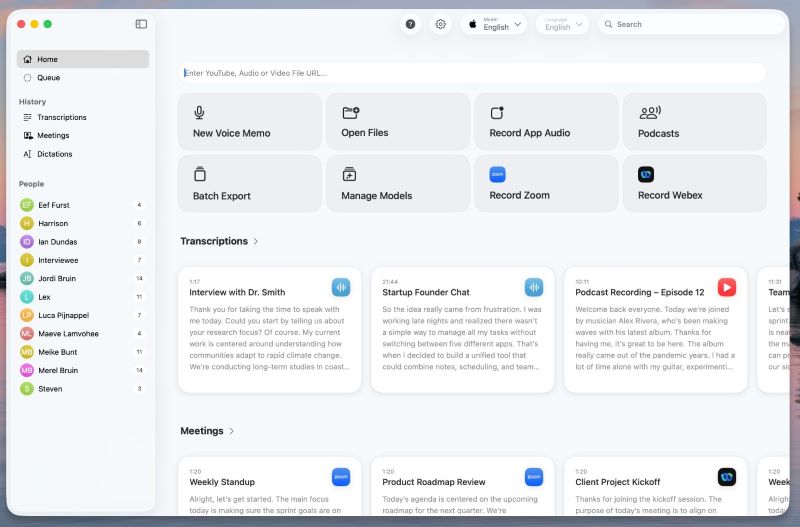Click the Zoom icon on Weekly Standup
800x527 pixels.
341,477
